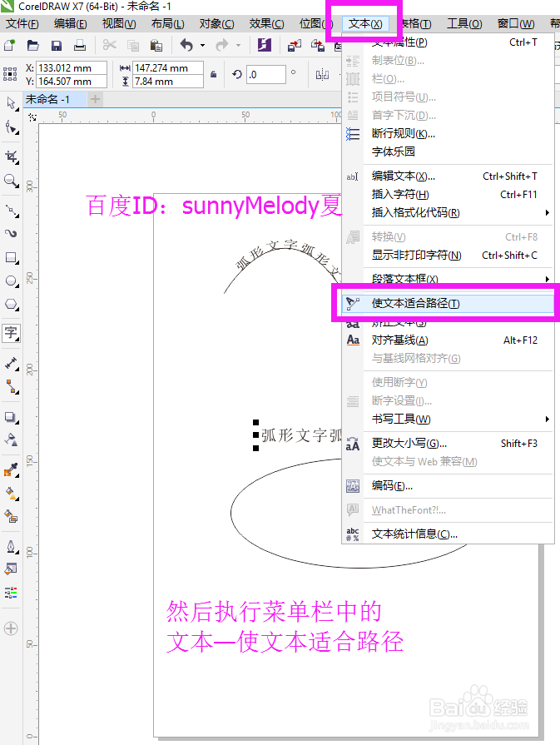Select the Drop Shadow tool
Screen dimensions: 560x745
11,417
